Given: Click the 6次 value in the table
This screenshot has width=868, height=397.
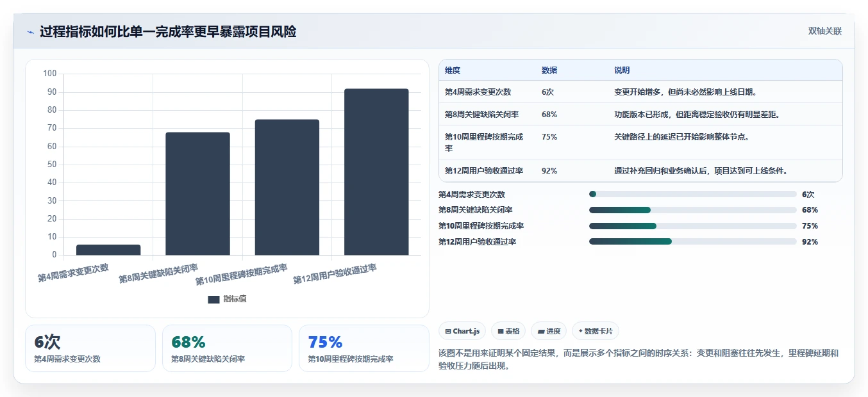Looking at the screenshot, I should coord(547,92).
